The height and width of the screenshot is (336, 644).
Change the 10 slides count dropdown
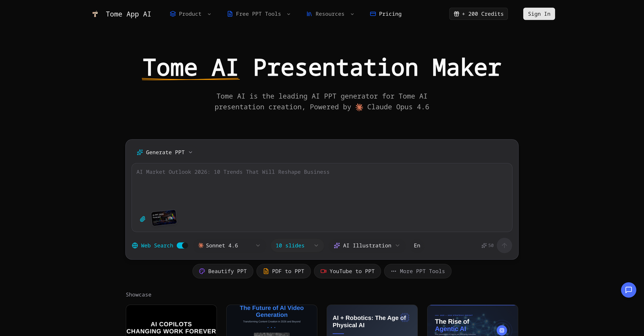297,245
